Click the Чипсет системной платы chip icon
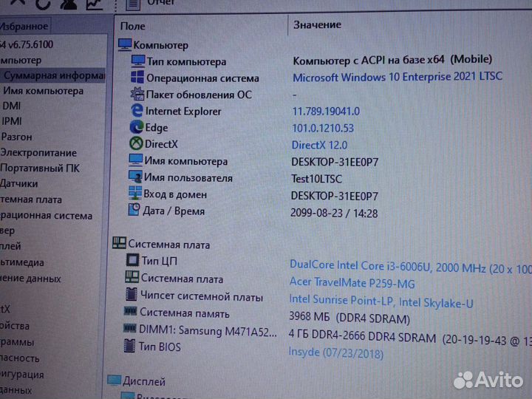The height and width of the screenshot is (399, 532). [131, 295]
